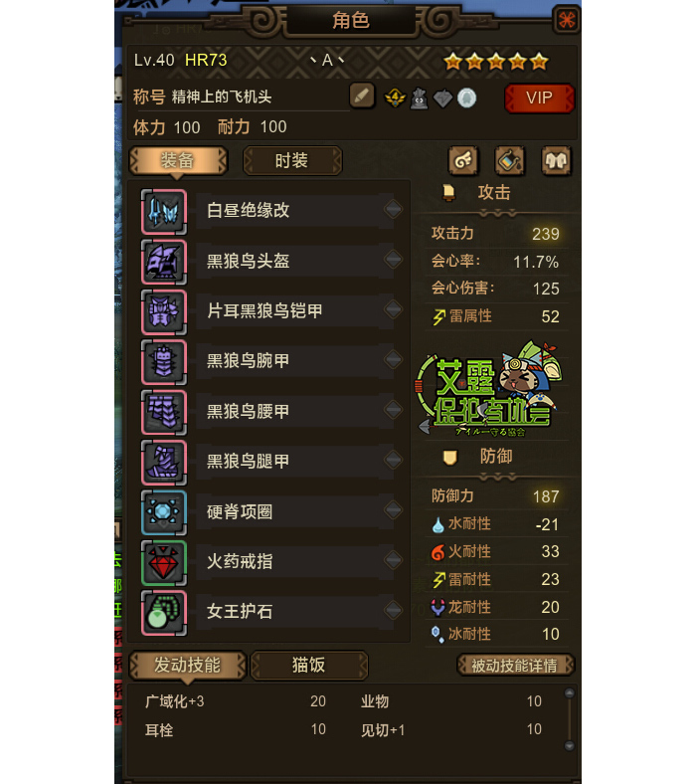
Task: Switch to the 时装 tab
Action: click(x=292, y=161)
